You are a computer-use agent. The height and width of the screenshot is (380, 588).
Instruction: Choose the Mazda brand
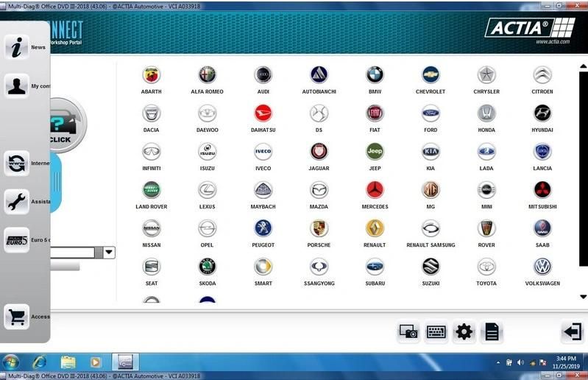click(x=319, y=190)
